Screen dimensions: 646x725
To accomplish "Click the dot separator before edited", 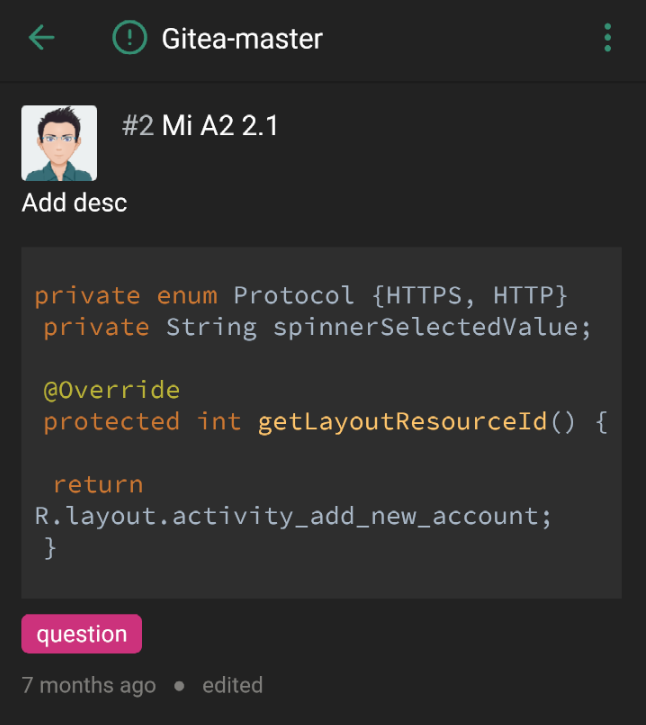I will (x=179, y=686).
